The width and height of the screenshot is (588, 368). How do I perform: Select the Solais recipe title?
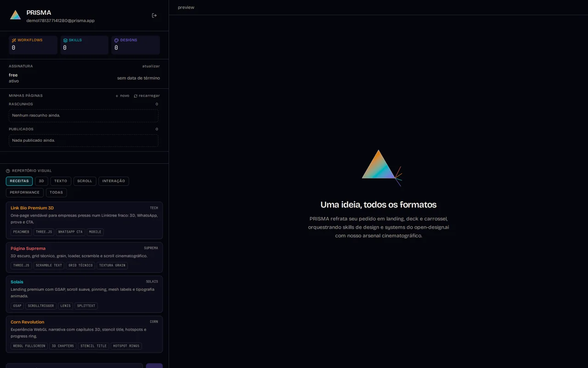17,282
